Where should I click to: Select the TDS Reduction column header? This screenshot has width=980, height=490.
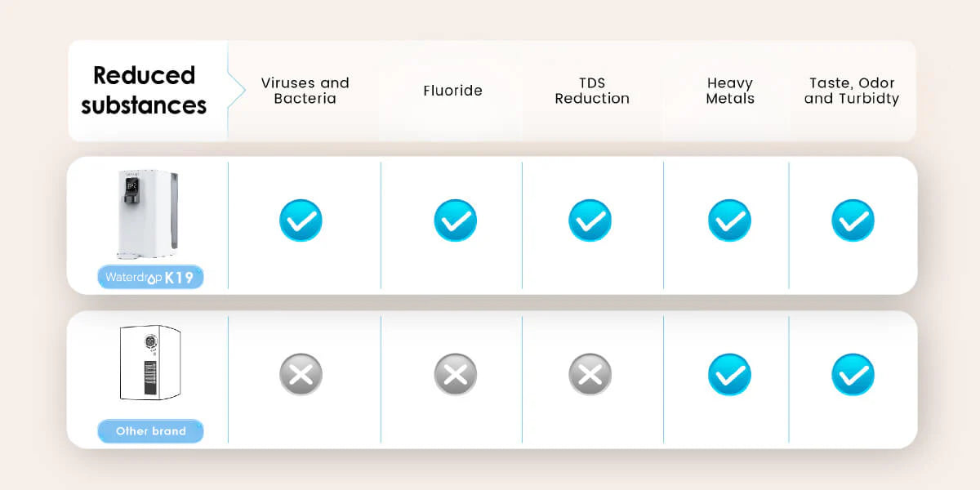(x=592, y=91)
